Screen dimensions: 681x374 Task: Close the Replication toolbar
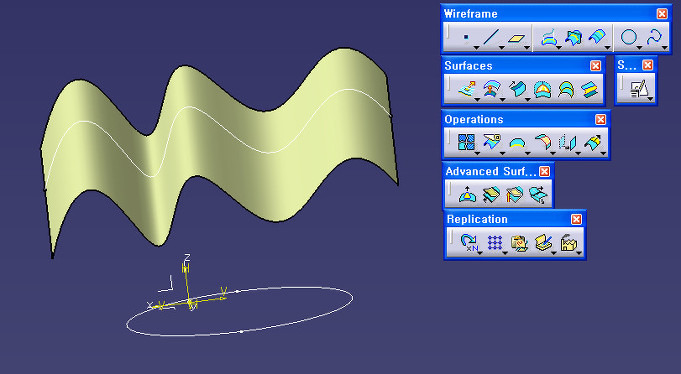[576, 219]
